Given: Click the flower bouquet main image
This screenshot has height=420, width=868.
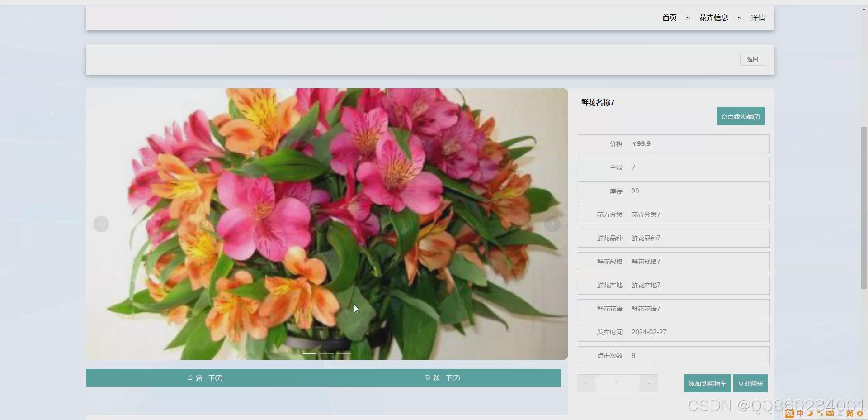Looking at the screenshot, I should coord(326,224).
